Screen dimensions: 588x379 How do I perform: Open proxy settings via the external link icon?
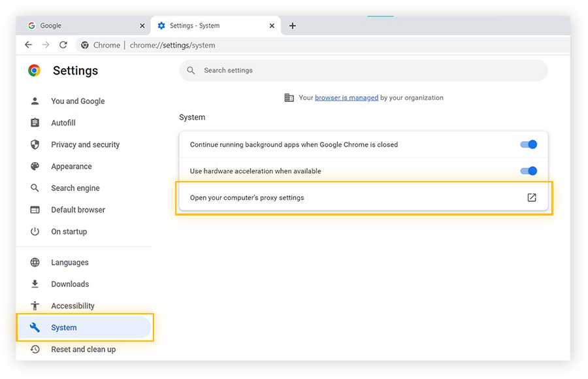tap(531, 197)
